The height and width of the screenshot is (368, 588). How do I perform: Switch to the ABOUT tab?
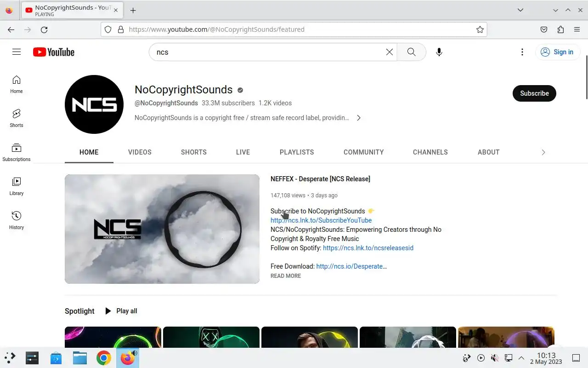coord(489,152)
